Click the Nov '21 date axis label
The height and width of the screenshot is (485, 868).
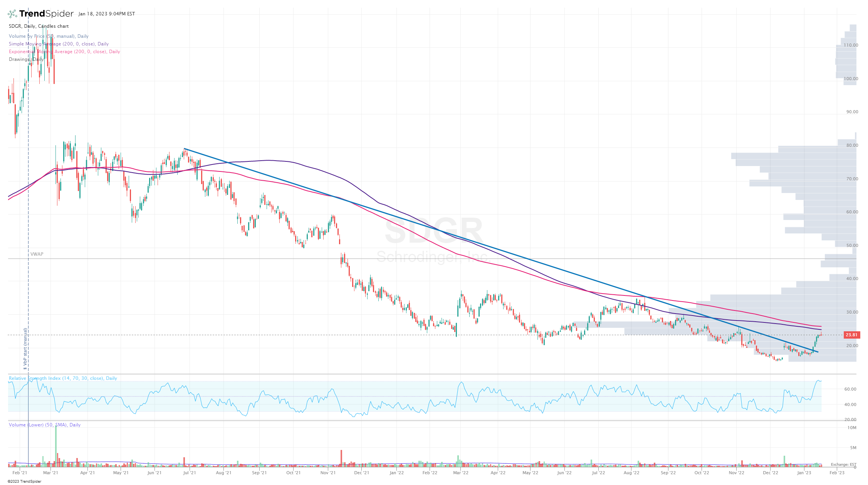[x=328, y=473]
